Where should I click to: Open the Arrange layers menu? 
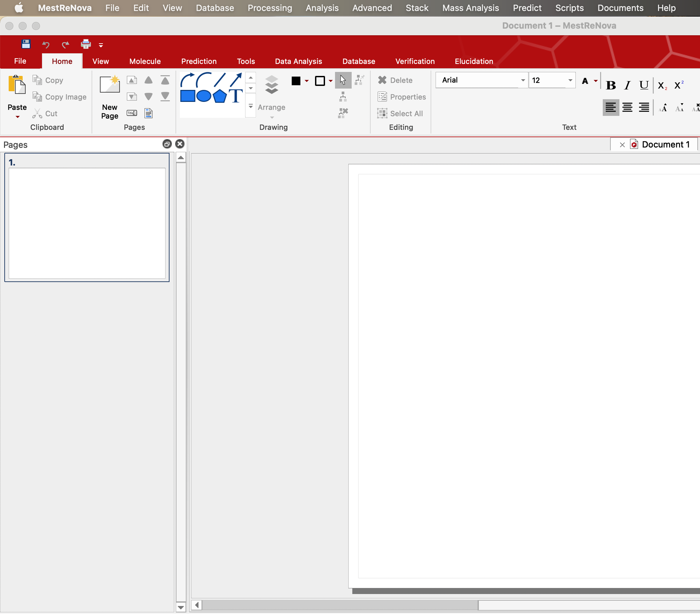[x=272, y=97]
